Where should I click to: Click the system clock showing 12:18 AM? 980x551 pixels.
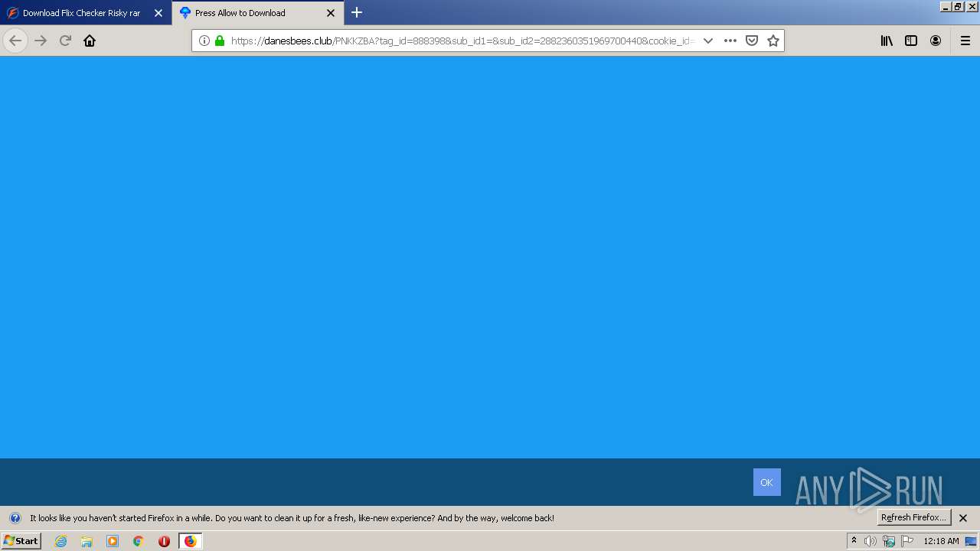pos(941,541)
